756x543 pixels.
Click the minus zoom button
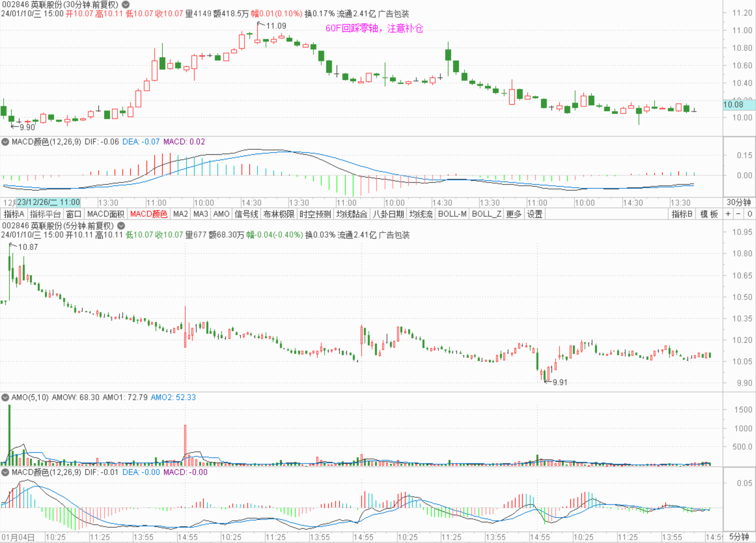[739, 214]
